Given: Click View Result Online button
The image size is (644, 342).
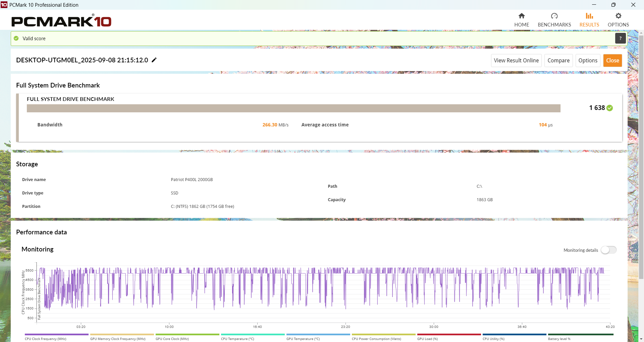Looking at the screenshot, I should click(x=516, y=61).
